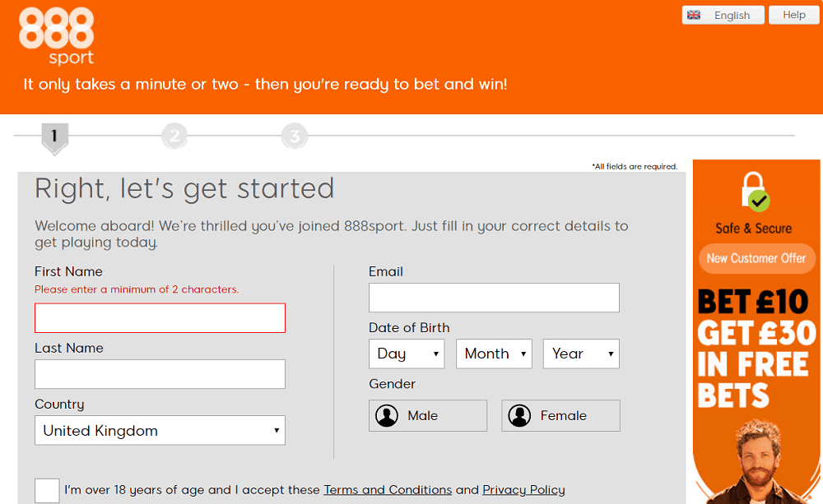Viewport: 823px width, 504px height.
Task: Select registration step 1 marker
Action: coord(54,138)
